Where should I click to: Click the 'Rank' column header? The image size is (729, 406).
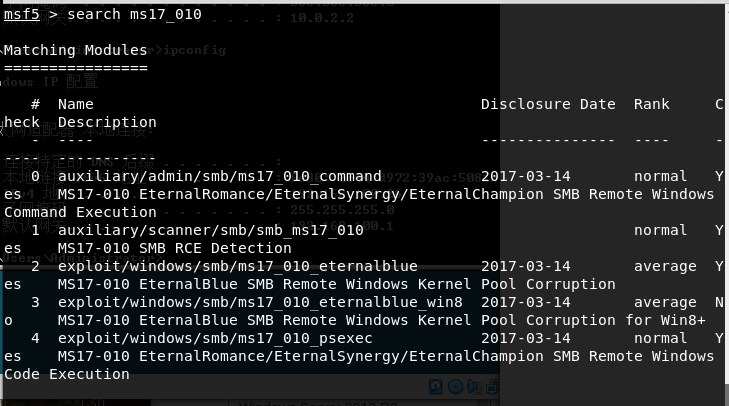pos(651,104)
